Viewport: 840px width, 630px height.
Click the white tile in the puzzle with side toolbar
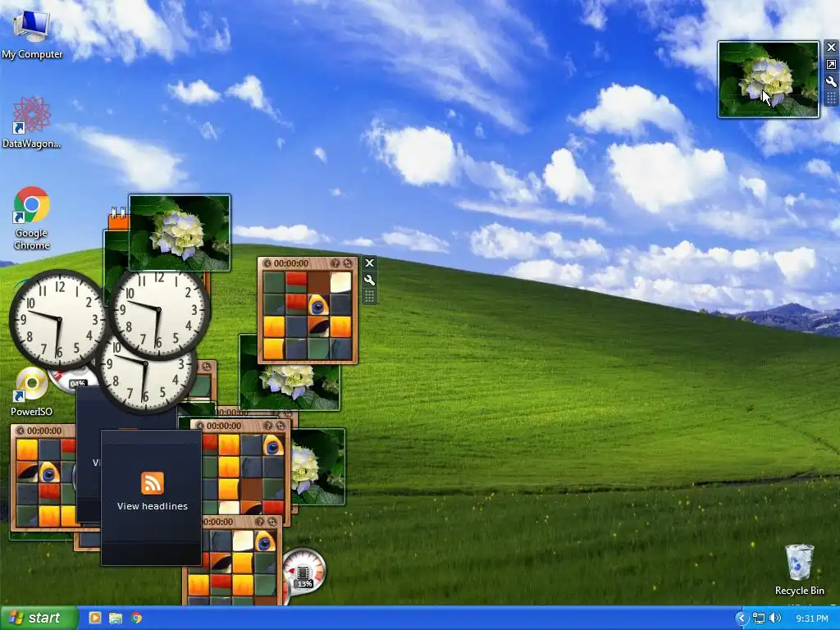(x=340, y=282)
